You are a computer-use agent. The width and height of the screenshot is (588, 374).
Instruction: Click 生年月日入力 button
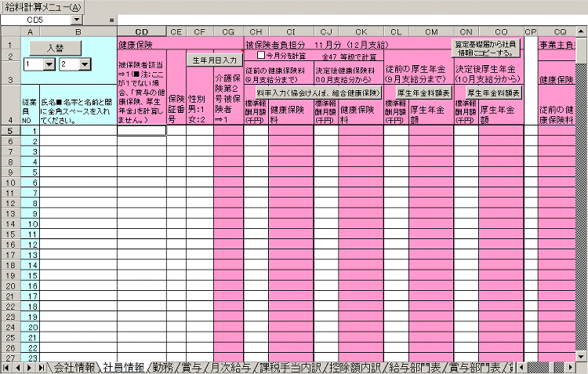tap(212, 60)
